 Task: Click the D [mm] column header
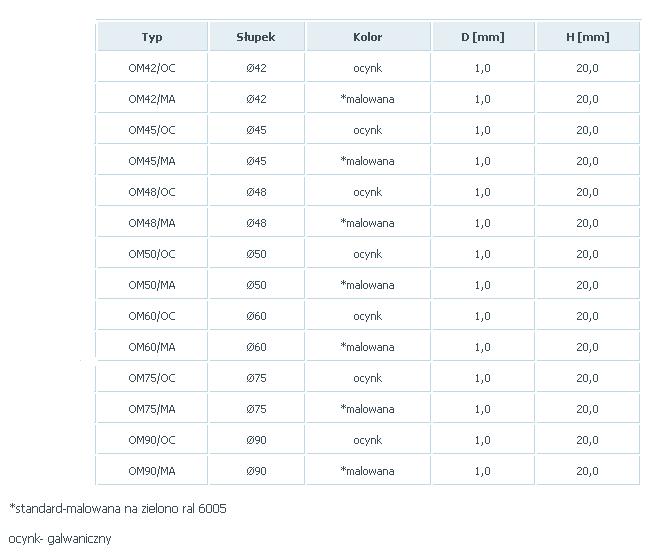coord(483,37)
